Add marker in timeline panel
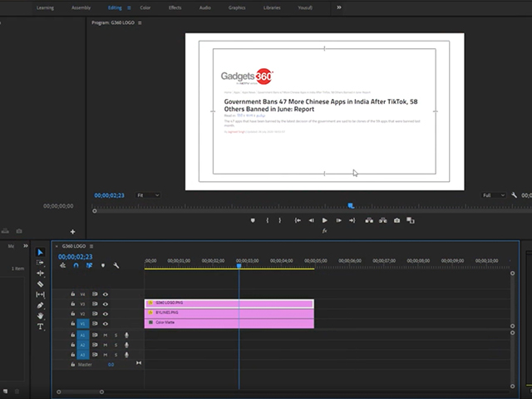This screenshot has height=399, width=532. (103, 265)
